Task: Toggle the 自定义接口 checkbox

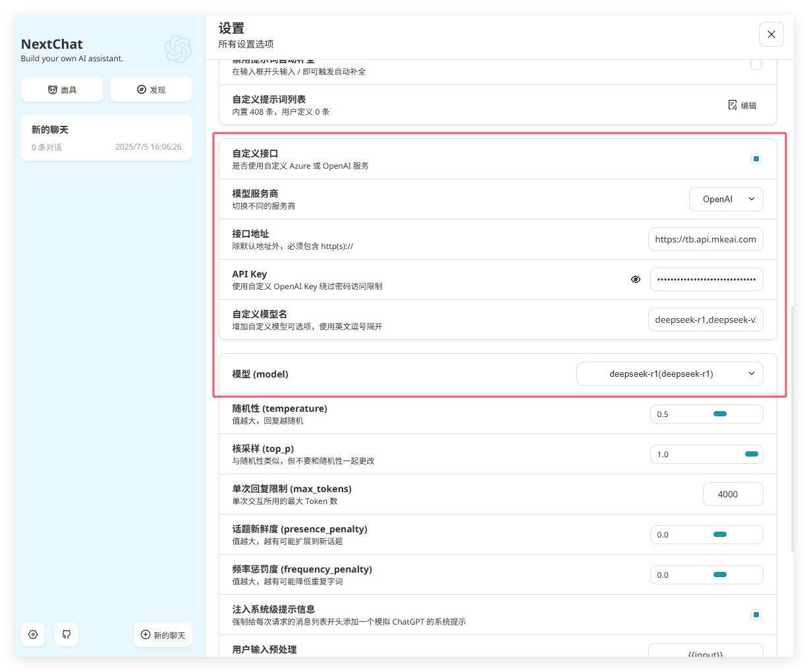Action: point(756,159)
